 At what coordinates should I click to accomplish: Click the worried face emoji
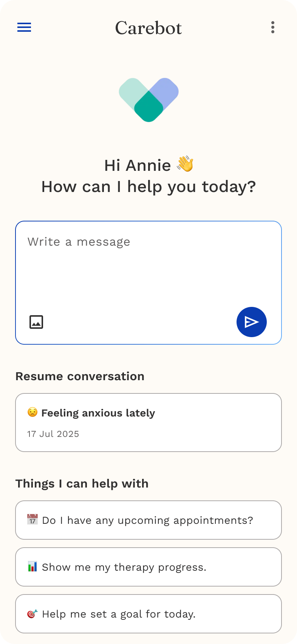[x=32, y=412]
